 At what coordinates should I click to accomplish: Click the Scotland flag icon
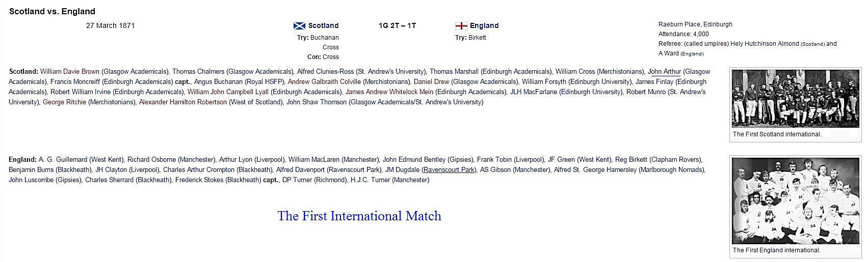(x=299, y=26)
